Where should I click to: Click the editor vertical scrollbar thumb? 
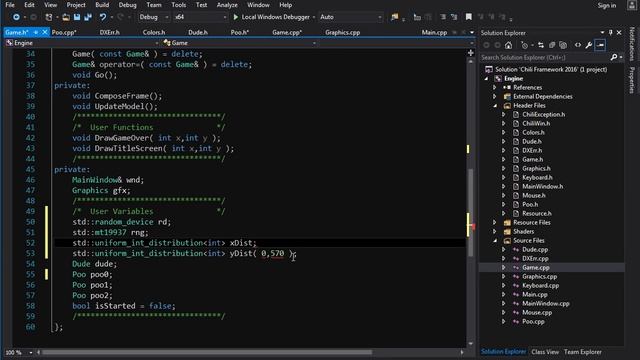coord(471,212)
